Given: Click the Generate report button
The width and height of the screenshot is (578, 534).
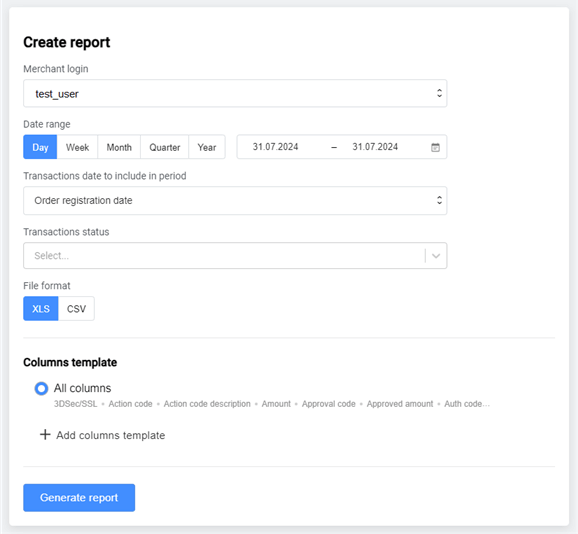Looking at the screenshot, I should tap(79, 498).
